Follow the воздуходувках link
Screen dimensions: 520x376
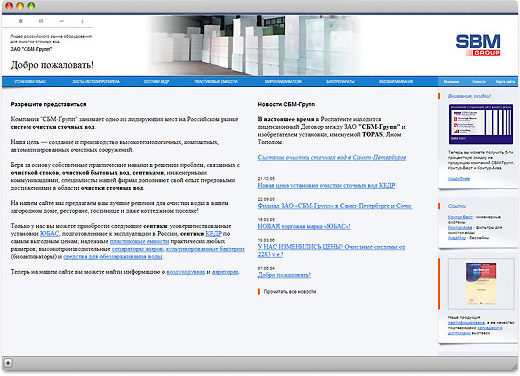[186, 272]
